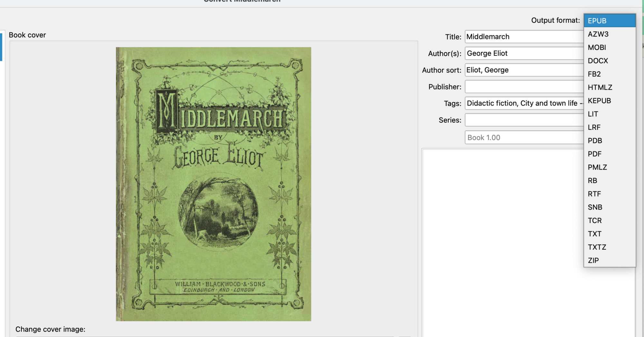Edit the Tags field with Didactic fiction
This screenshot has width=644, height=337.
click(x=522, y=103)
